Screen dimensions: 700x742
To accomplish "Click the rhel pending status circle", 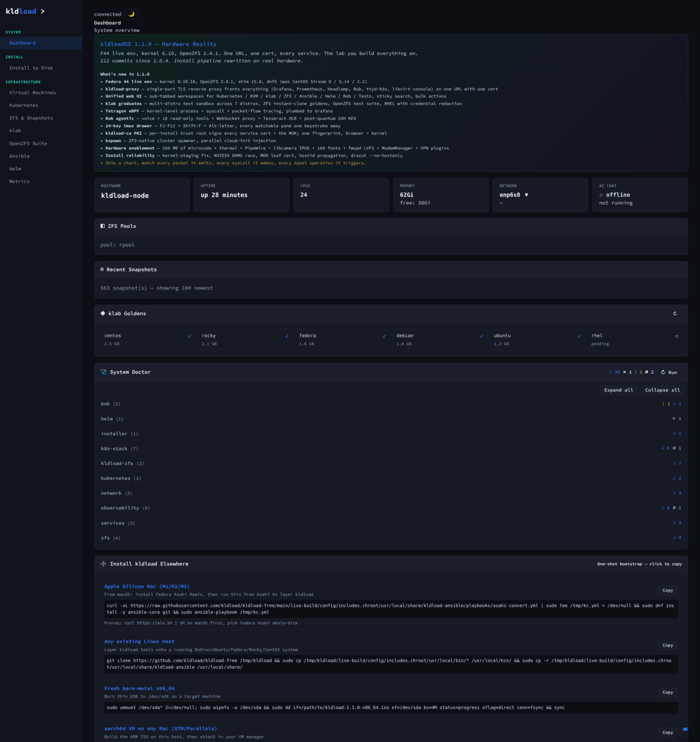I will [676, 336].
